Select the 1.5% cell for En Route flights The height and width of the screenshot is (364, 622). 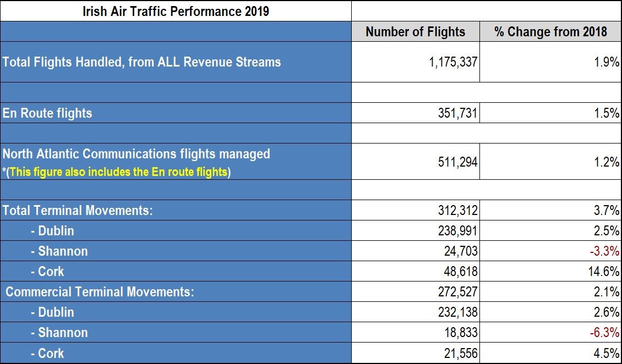tap(550, 113)
